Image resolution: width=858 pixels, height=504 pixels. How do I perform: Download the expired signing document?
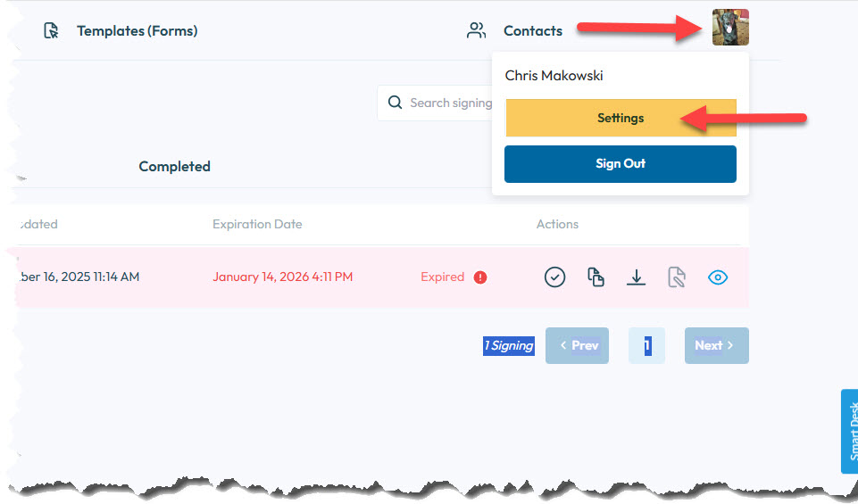(x=636, y=277)
